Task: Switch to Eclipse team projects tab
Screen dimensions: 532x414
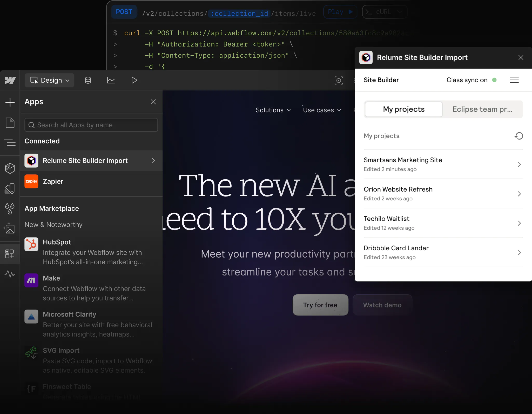Action: [x=482, y=109]
